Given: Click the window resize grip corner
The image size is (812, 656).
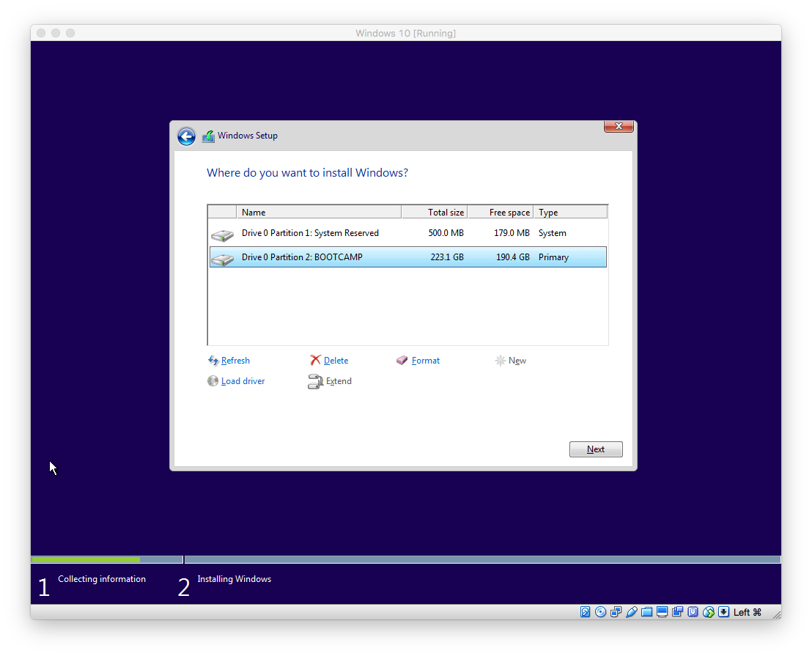Looking at the screenshot, I should (776, 614).
